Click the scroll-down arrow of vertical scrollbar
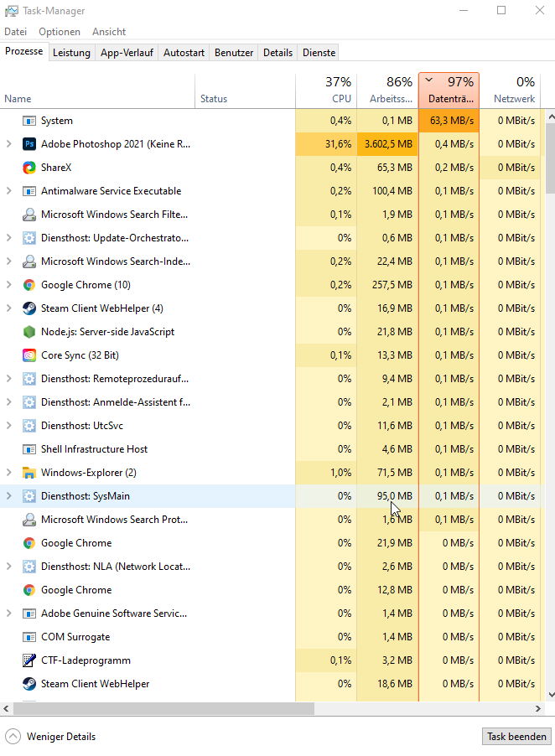Image resolution: width=555 pixels, height=756 pixels. [551, 695]
